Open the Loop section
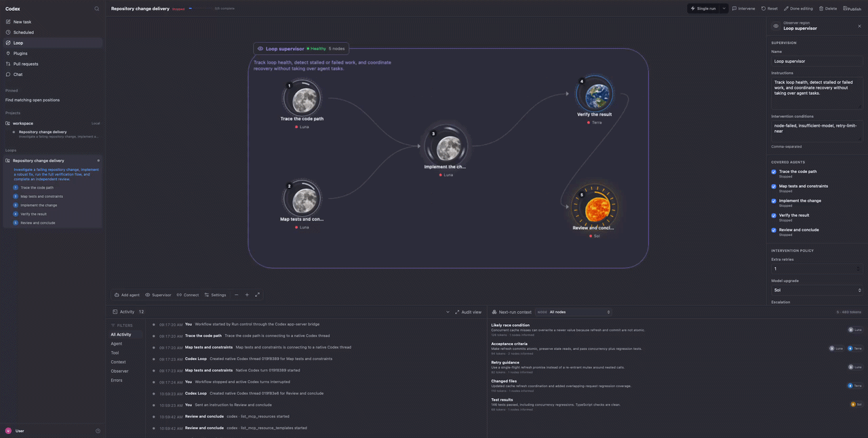The image size is (868, 438). (x=53, y=43)
